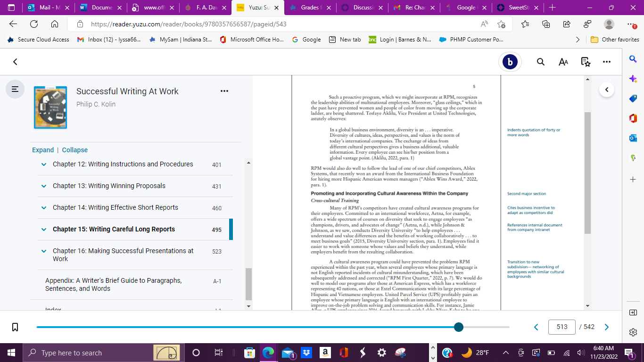Click the Successful Writing At Work cover thumbnail
Image resolution: width=644 pixels, height=362 pixels.
pyautogui.click(x=50, y=107)
